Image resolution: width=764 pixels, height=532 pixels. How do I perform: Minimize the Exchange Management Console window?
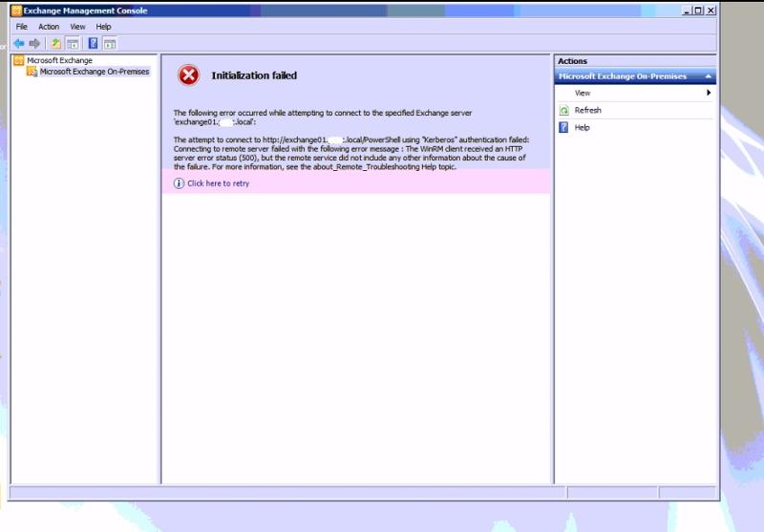(x=687, y=11)
